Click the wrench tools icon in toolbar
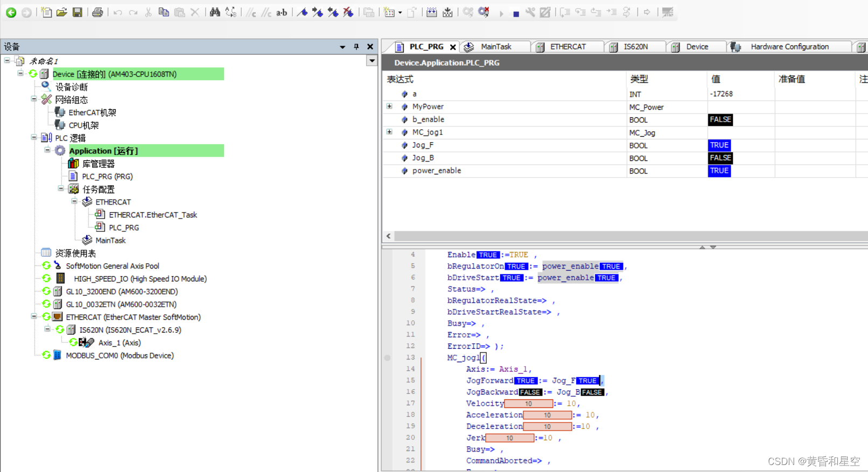This screenshot has height=472, width=868. click(530, 12)
